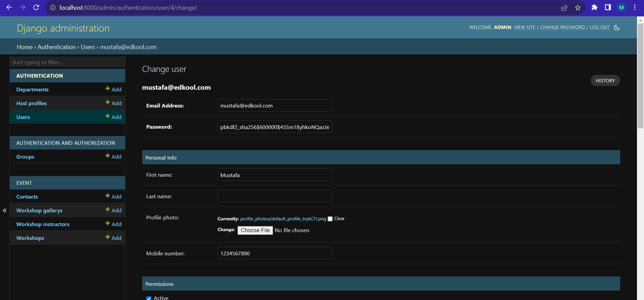Collapse the sidebar navigation with double chevron

click(5, 210)
